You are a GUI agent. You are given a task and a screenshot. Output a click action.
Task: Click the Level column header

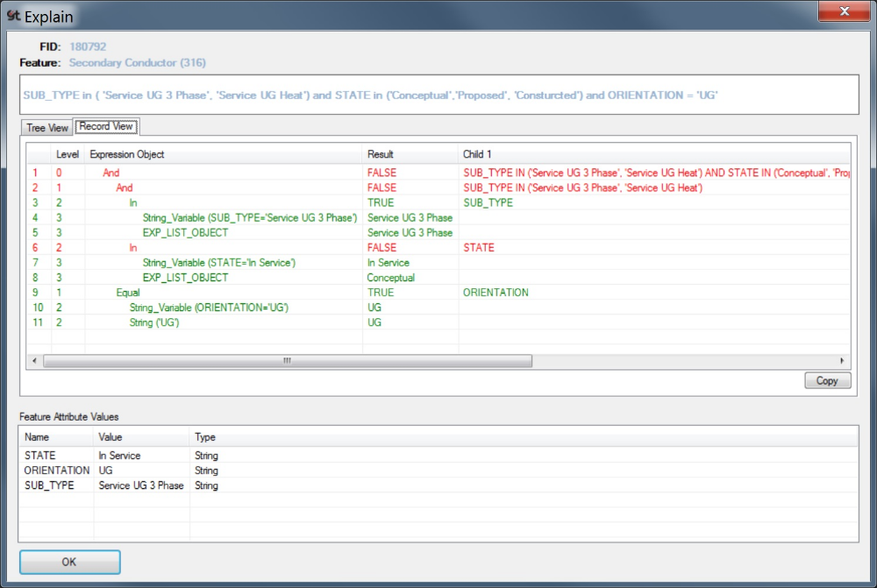pos(68,154)
